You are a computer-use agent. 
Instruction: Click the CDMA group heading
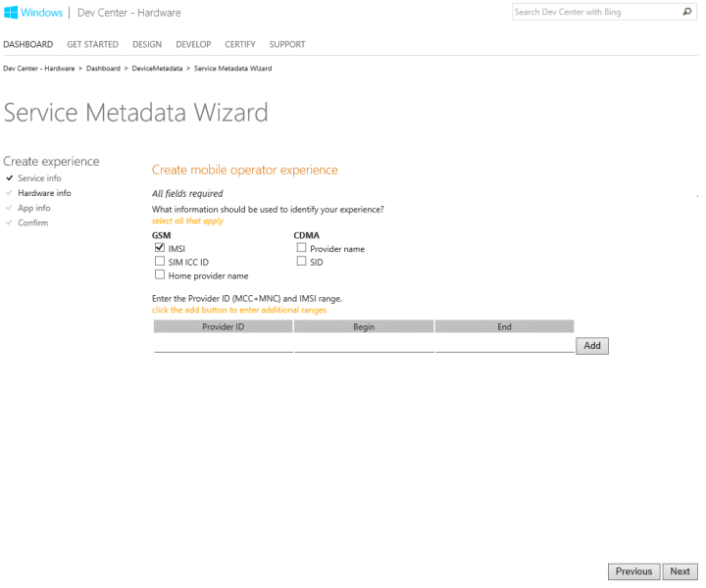[307, 235]
